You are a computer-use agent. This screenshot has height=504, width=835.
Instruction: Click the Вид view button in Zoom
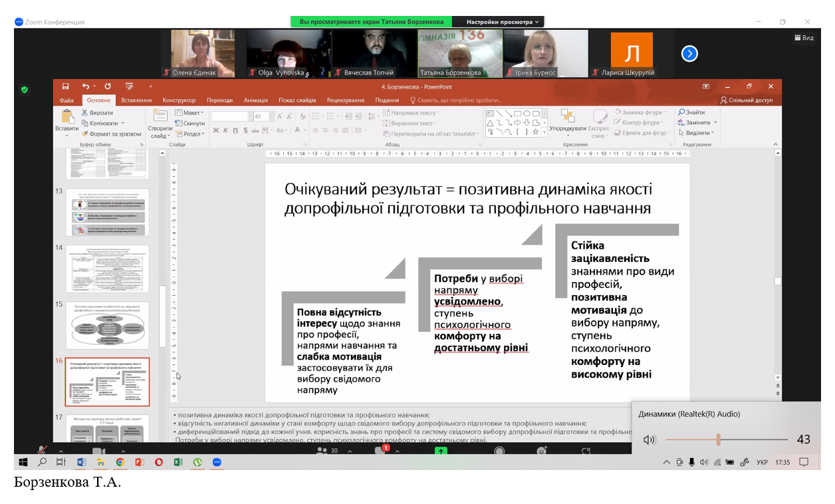(x=804, y=38)
